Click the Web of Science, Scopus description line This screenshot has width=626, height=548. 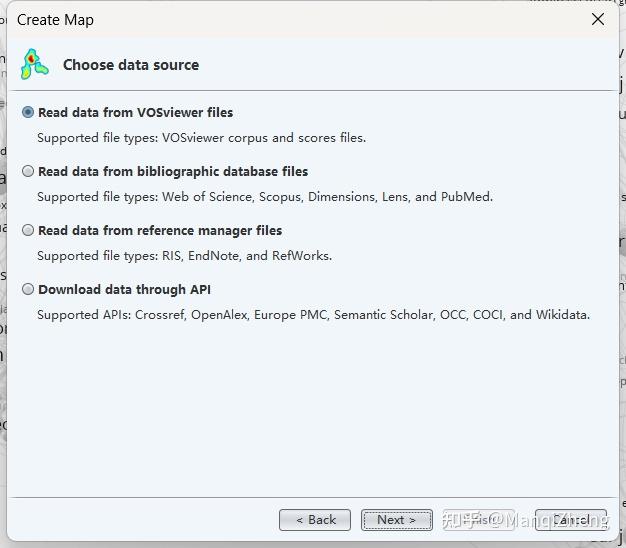click(x=265, y=197)
